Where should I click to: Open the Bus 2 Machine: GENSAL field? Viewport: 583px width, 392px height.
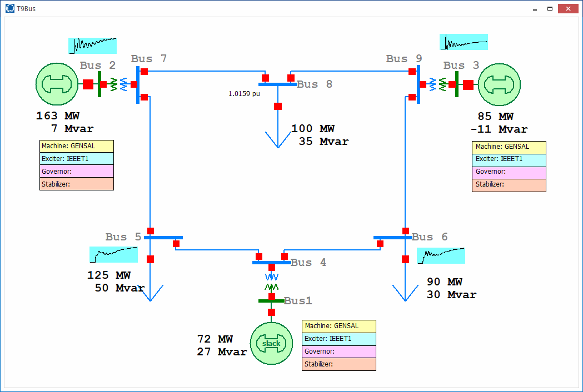tap(77, 147)
